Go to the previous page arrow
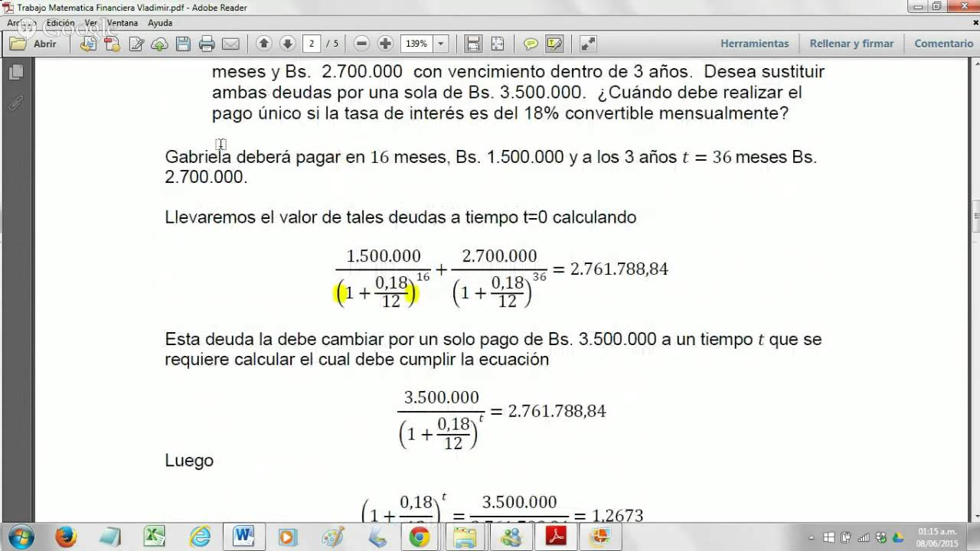Viewport: 980px width, 551px height. point(264,44)
